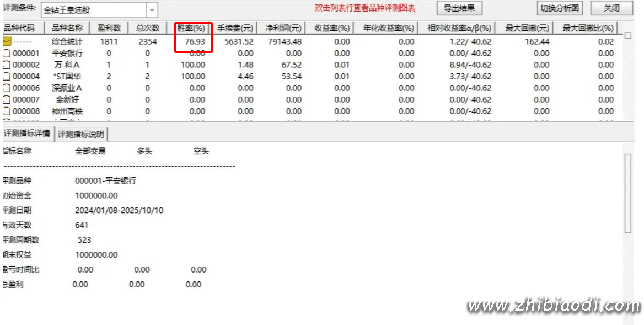The image size is (644, 325).
Task: Sort by the 手续费(元) column header
Action: point(235,28)
